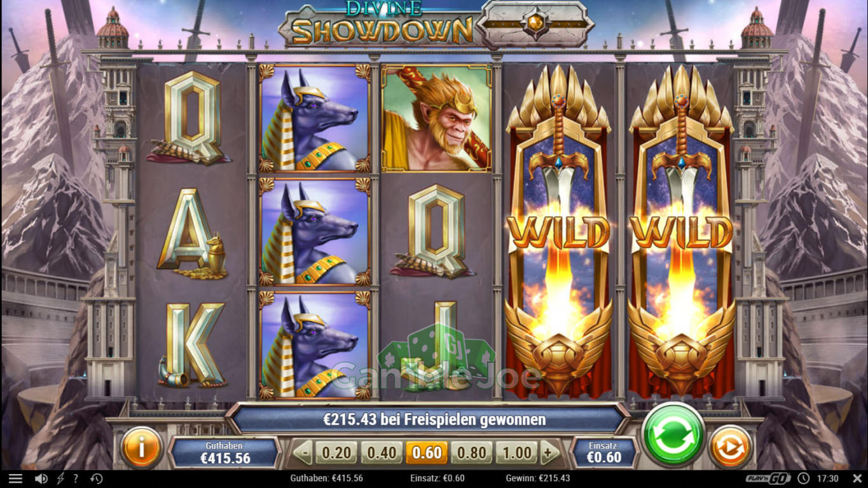Open the game history clock icon
Viewport: 868px width, 488px height.
pos(97,478)
